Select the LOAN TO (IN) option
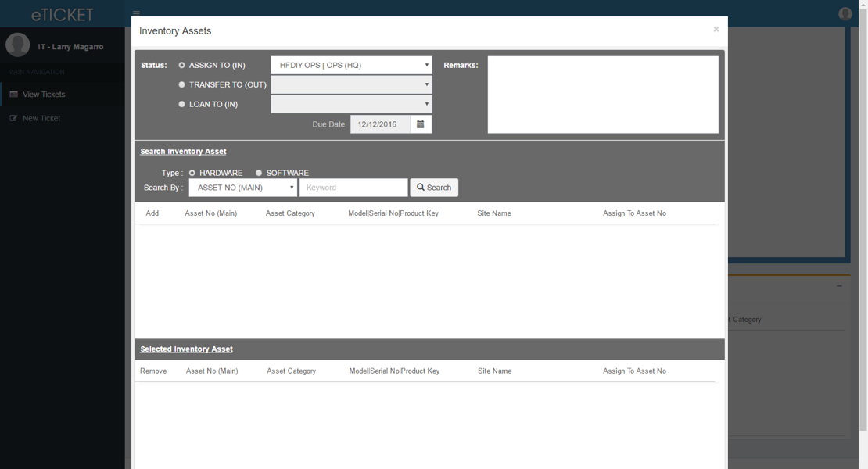 [181, 104]
